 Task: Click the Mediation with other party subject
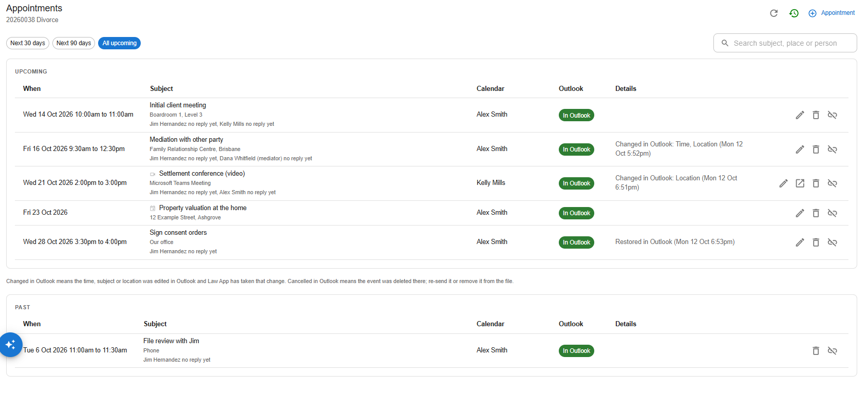[x=186, y=139]
